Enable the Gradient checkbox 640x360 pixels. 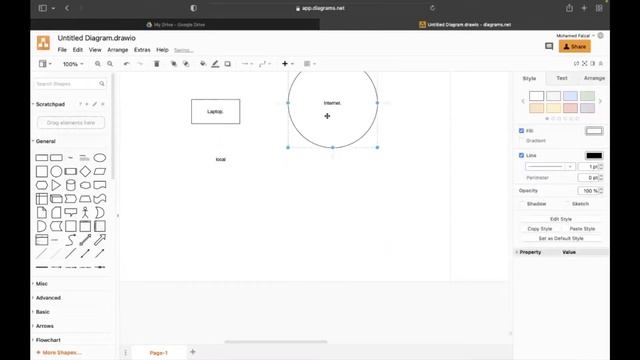point(521,140)
